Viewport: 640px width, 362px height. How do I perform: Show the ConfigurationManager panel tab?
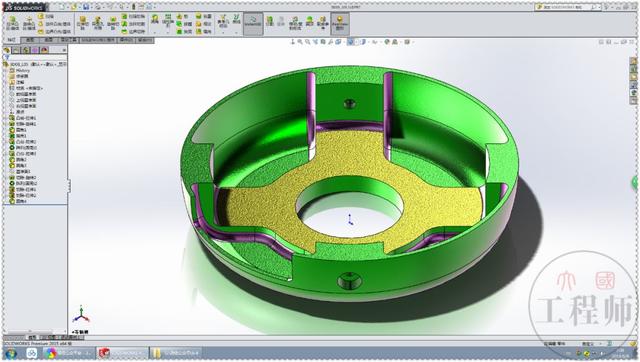[x=26, y=50]
